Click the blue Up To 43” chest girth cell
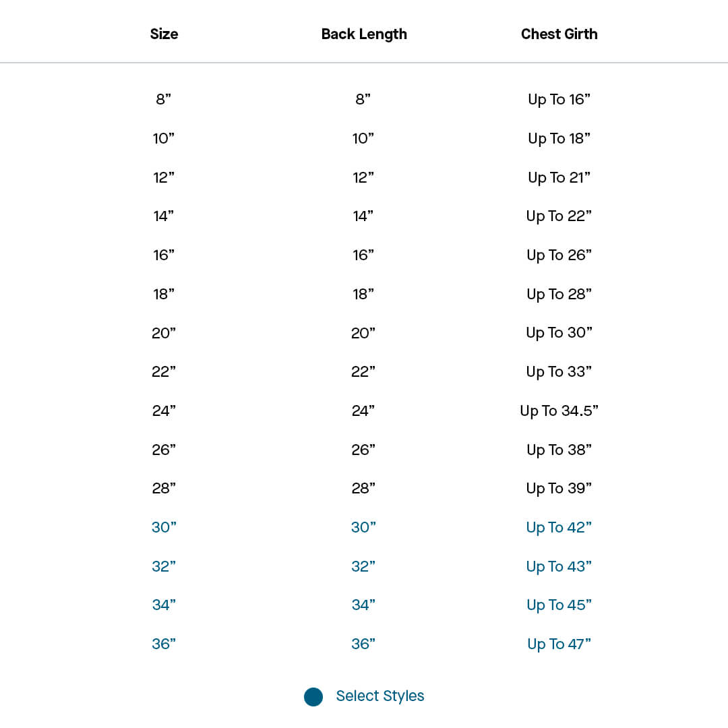Image resolution: width=728 pixels, height=728 pixels. pyautogui.click(x=559, y=567)
